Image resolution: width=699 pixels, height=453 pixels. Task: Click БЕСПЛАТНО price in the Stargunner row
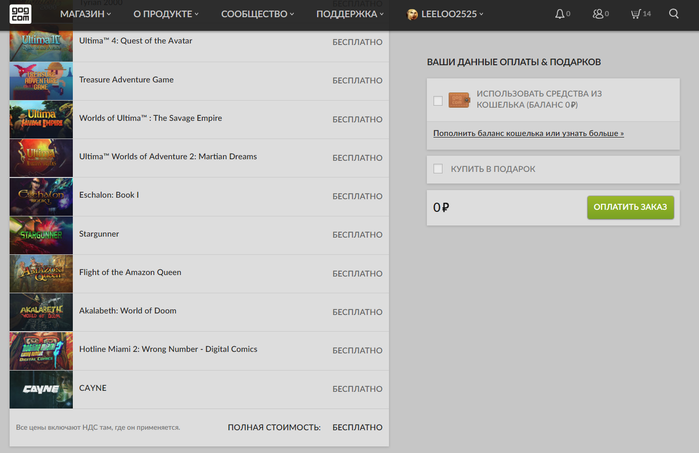point(357,235)
